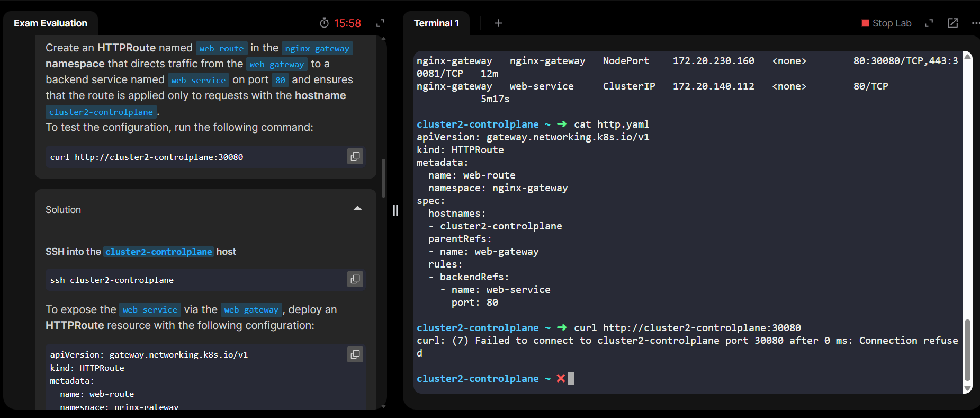Click the countdown timer clock icon

[x=324, y=23]
